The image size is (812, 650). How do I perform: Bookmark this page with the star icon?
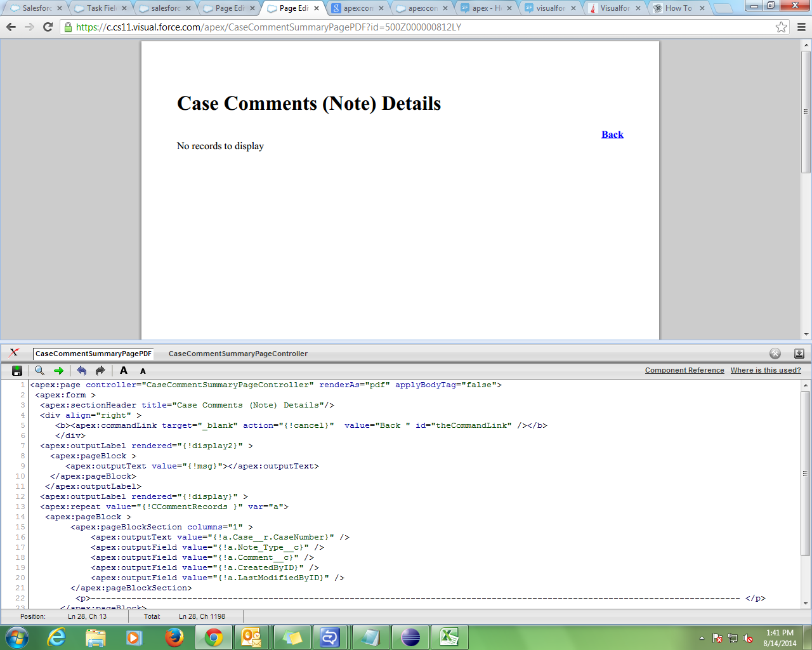tap(781, 27)
